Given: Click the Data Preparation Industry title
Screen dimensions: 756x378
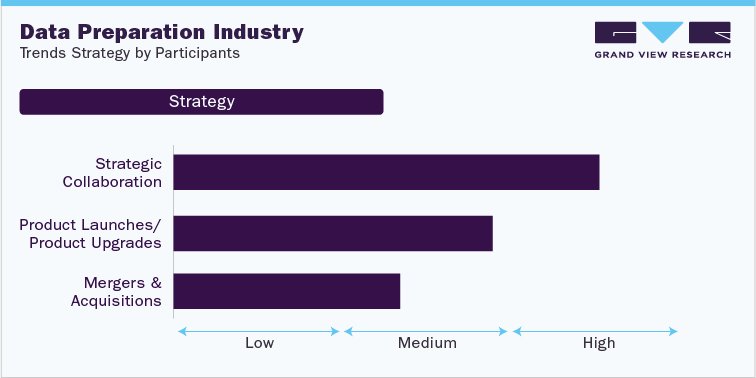Looking at the screenshot, I should pos(162,32).
